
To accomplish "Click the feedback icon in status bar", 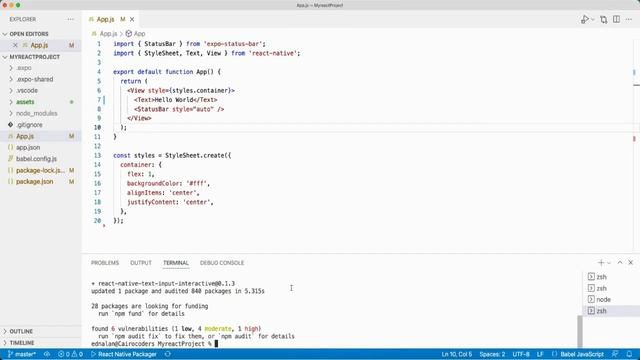I will (615, 354).
